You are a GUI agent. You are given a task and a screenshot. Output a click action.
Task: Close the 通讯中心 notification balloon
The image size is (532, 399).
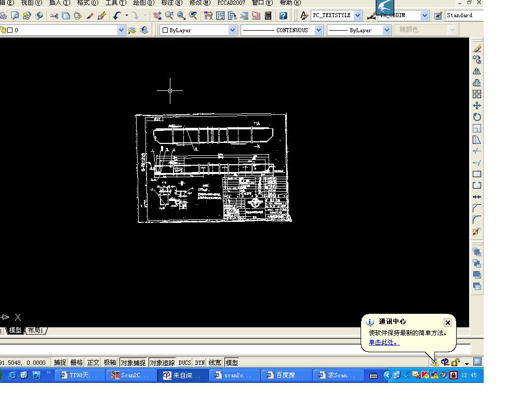tap(448, 323)
